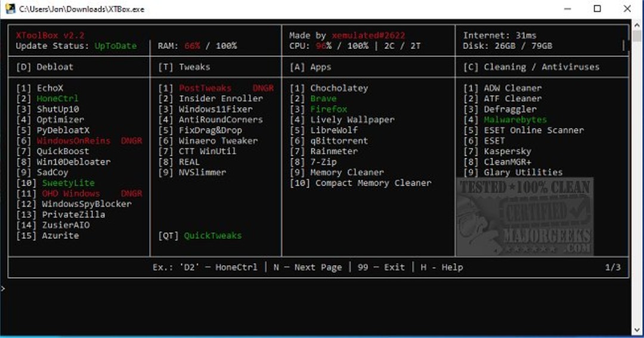Click the N — Next Page hint
Image resolution: width=644 pixels, height=338 pixels.
[307, 268]
